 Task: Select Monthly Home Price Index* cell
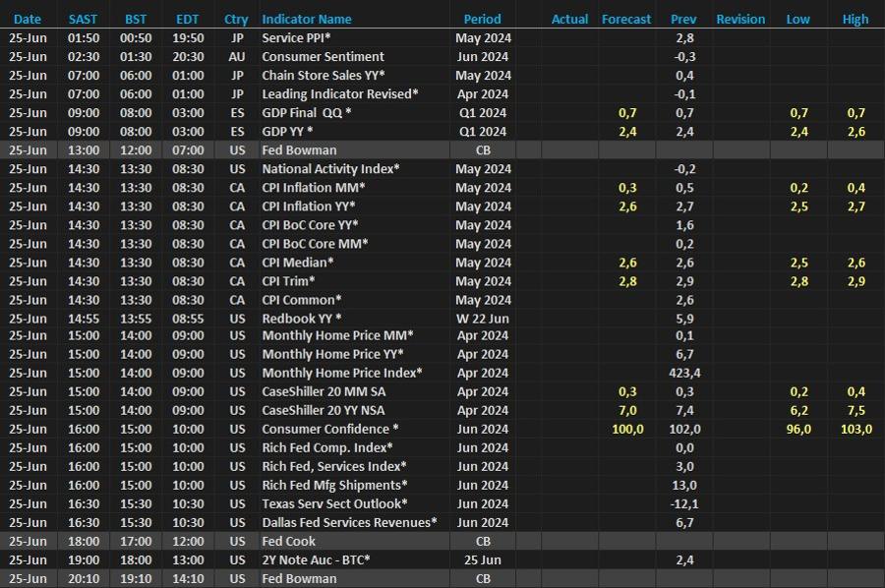342,373
